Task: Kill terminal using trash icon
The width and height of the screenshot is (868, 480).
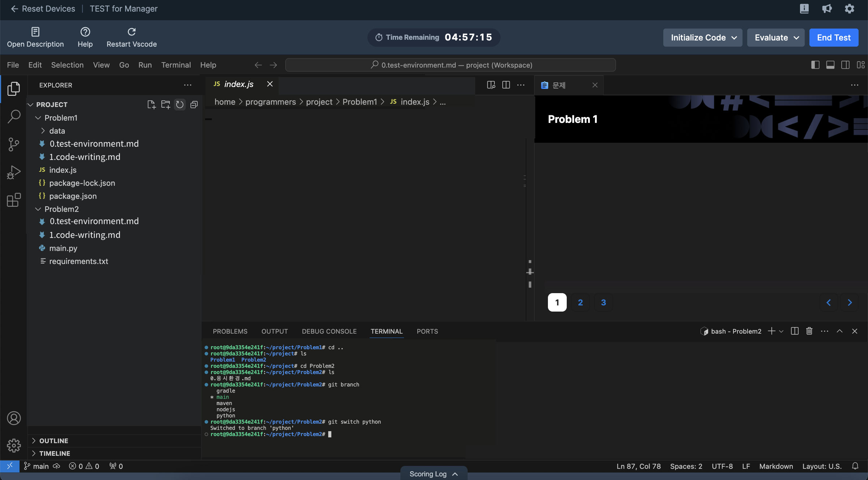Action: click(809, 331)
